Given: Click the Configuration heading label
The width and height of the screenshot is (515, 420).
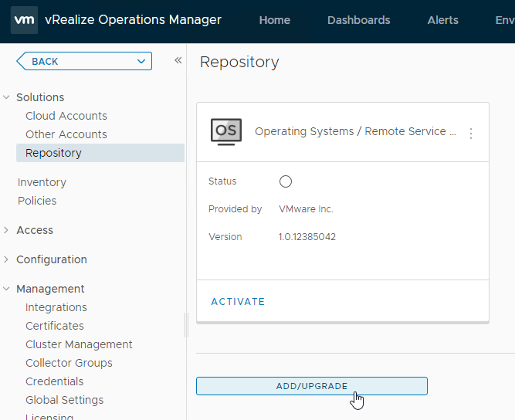Looking at the screenshot, I should click(x=52, y=259).
